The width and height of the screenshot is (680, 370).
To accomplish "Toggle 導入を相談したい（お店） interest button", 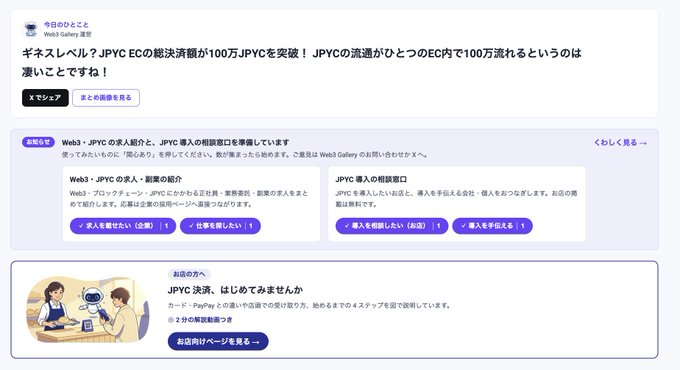I will [392, 226].
